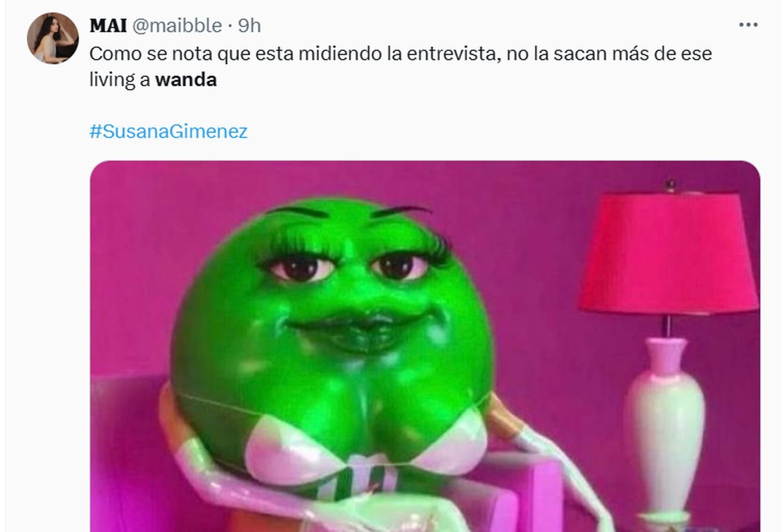781x532 pixels.
Task: Click the bold word wanda
Action: click(x=185, y=81)
